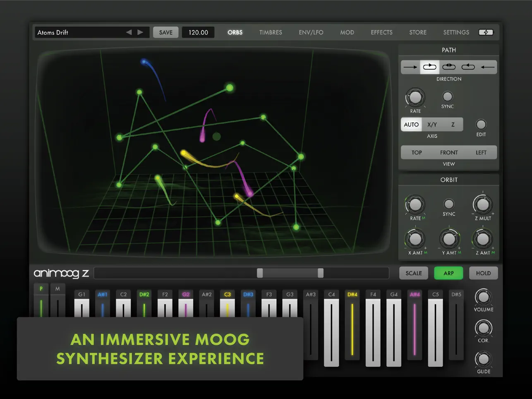This screenshot has height=399, width=532.
Task: Play the G1 key
Action: 82,304
